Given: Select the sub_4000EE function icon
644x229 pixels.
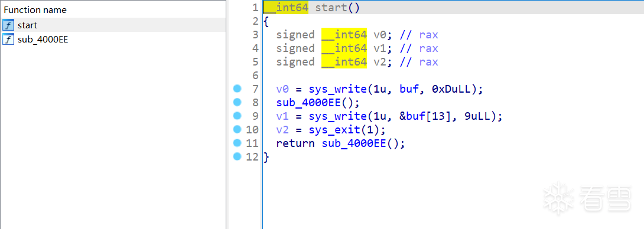Looking at the screenshot, I should (x=8, y=40).
